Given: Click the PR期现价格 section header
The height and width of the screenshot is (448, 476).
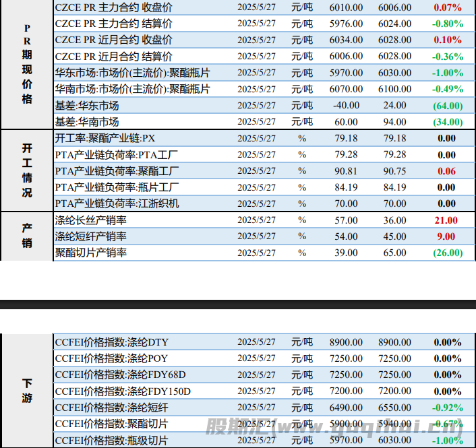Looking at the screenshot, I should (x=27, y=64).
